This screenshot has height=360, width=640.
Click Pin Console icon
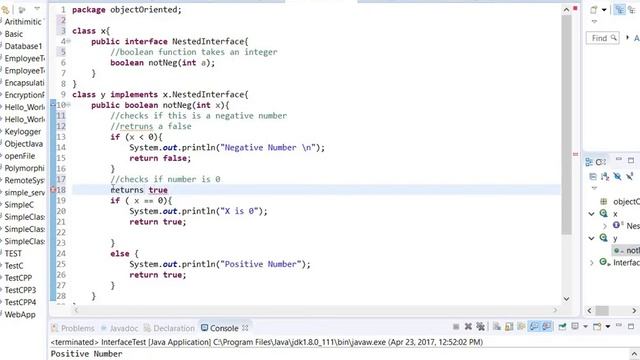click(562, 327)
